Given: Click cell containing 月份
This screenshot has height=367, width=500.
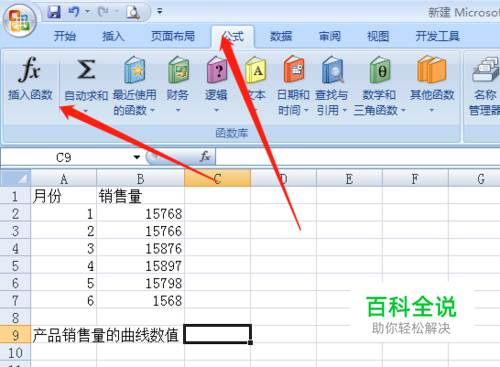Looking at the screenshot, I should coord(64,196).
